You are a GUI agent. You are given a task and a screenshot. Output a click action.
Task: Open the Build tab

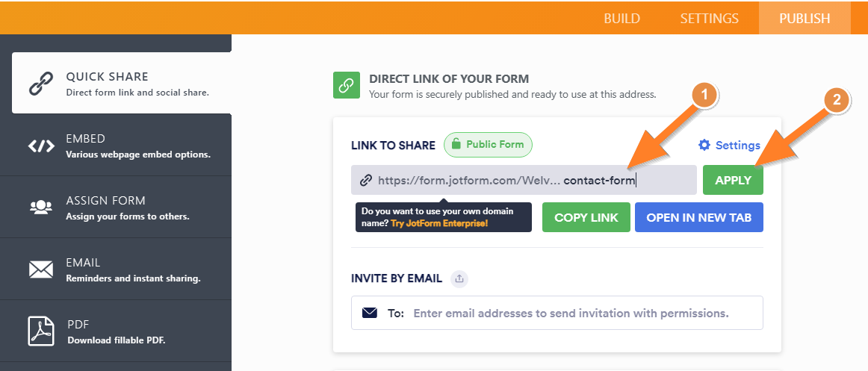point(621,19)
